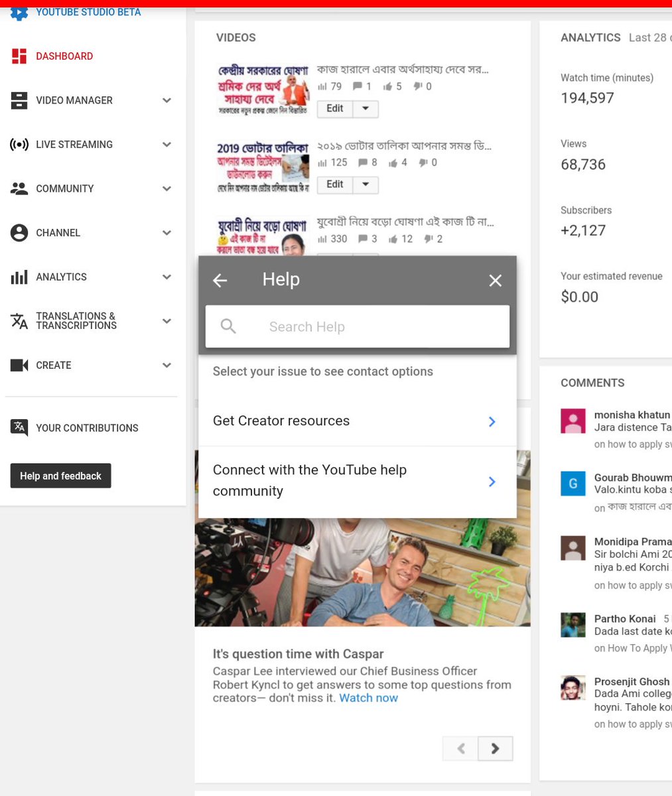Click views icon showing 125
Screen dimensions: 672x796
322,163
